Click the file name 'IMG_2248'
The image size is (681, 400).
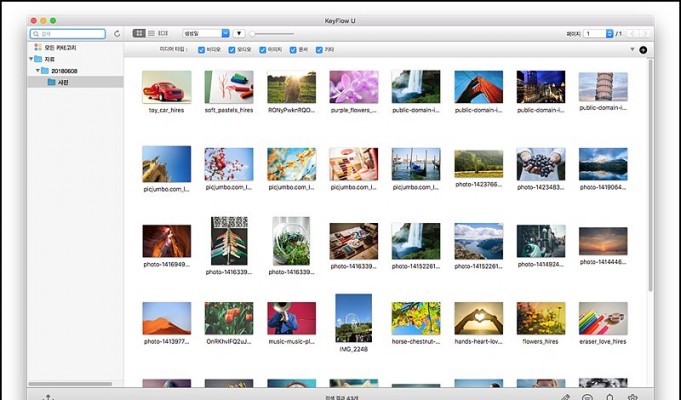pos(354,349)
